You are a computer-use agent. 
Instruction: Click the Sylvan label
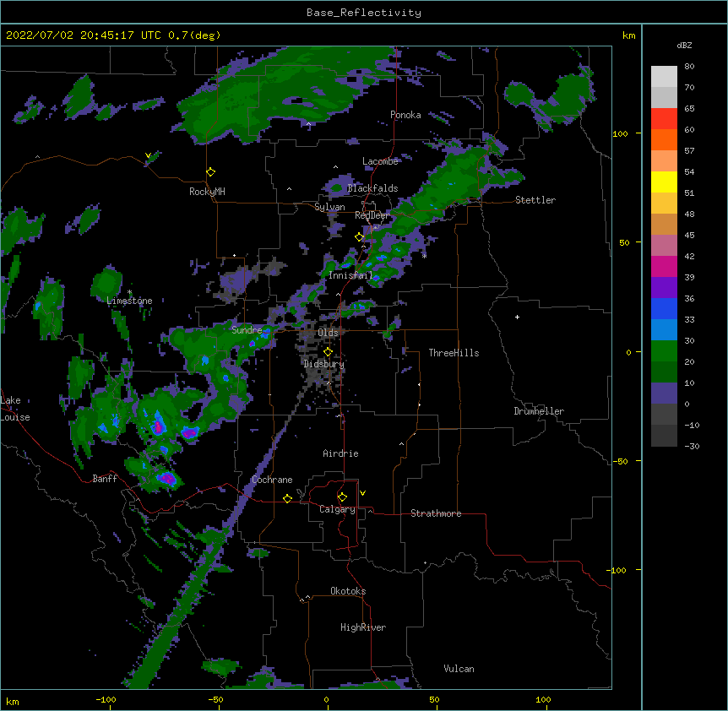(x=329, y=207)
